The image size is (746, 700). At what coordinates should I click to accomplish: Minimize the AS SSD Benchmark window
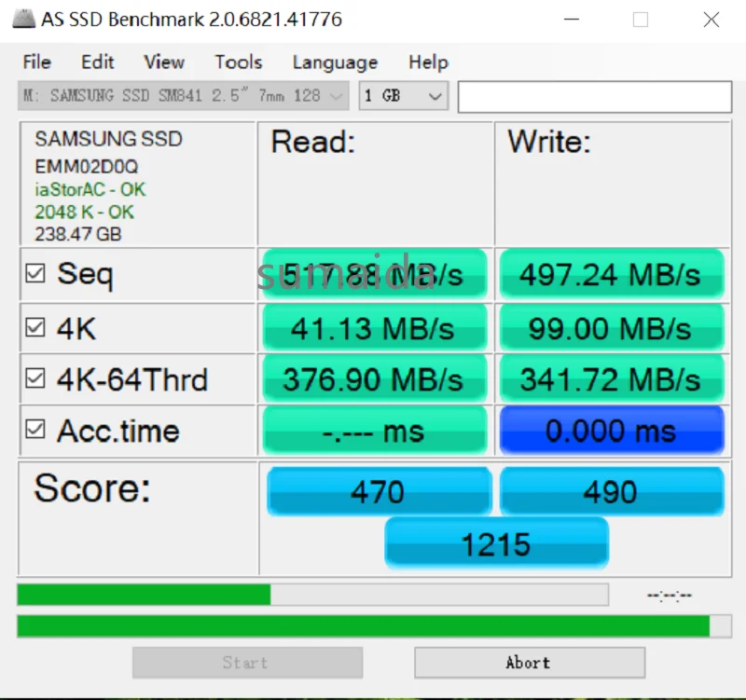click(x=572, y=20)
